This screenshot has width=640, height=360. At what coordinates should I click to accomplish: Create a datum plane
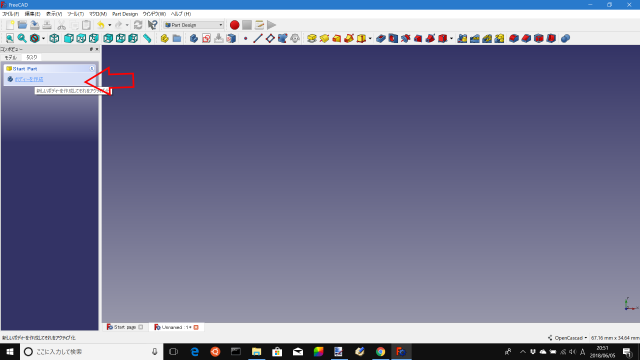pyautogui.click(x=270, y=38)
